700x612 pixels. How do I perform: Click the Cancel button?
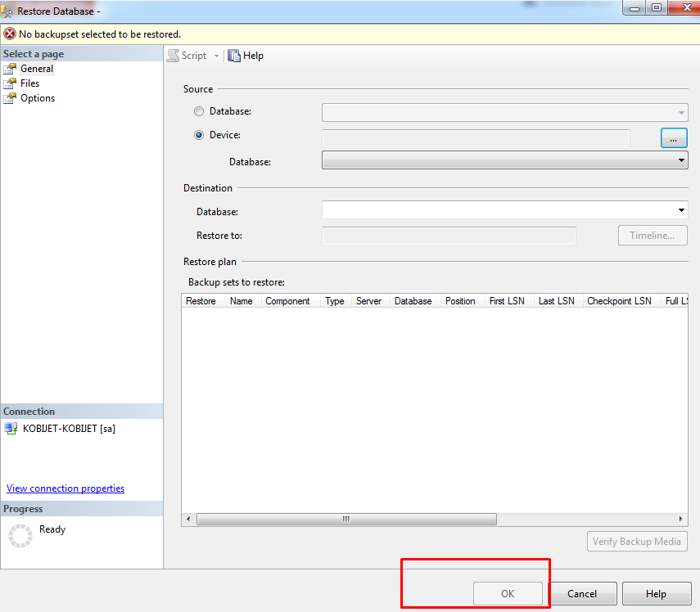(x=582, y=594)
